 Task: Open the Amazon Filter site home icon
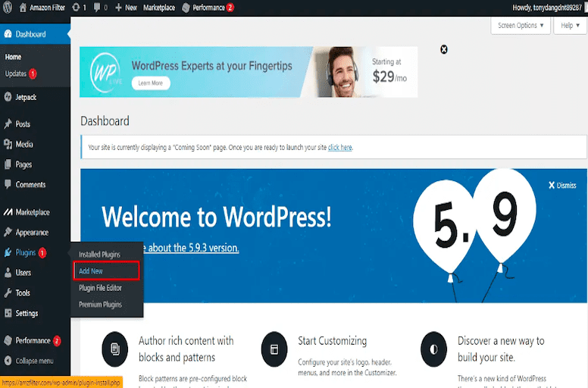[x=23, y=7]
